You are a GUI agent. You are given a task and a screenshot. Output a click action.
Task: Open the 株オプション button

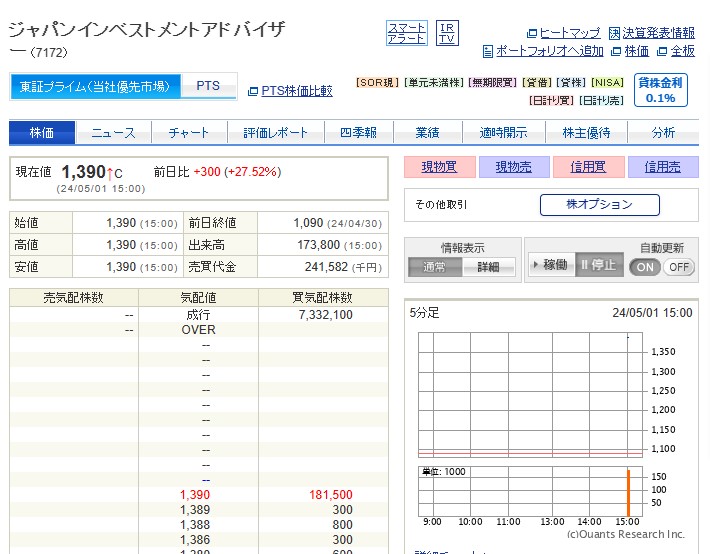tap(600, 205)
